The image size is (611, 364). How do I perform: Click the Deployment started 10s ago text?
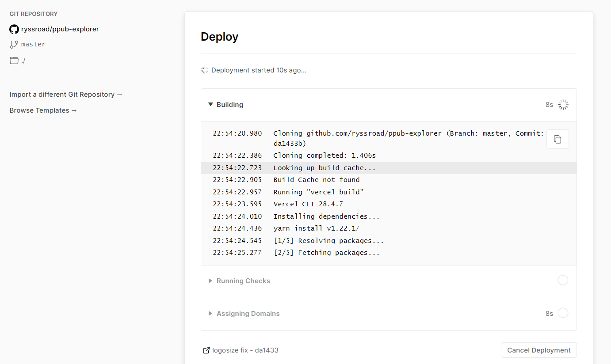[x=259, y=70]
